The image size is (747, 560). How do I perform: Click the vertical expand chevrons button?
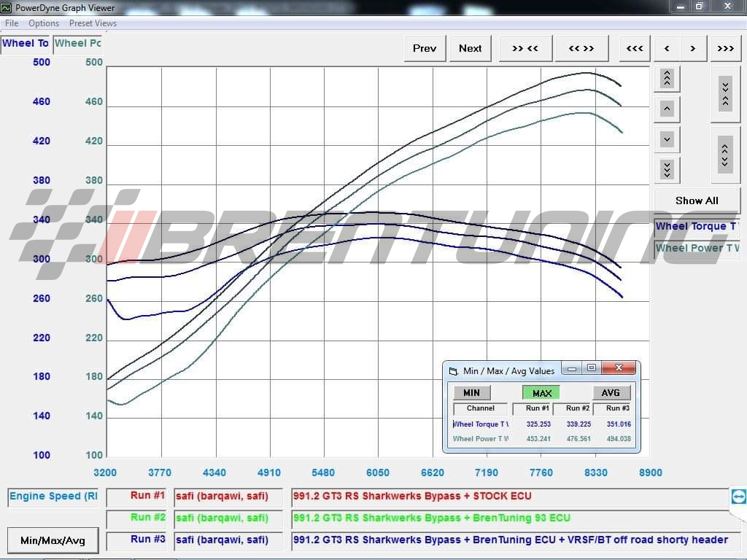click(725, 155)
